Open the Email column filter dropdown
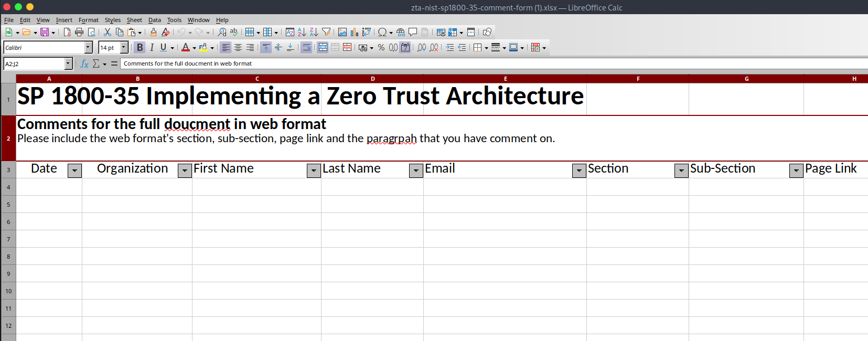Image resolution: width=868 pixels, height=341 pixels. click(580, 171)
